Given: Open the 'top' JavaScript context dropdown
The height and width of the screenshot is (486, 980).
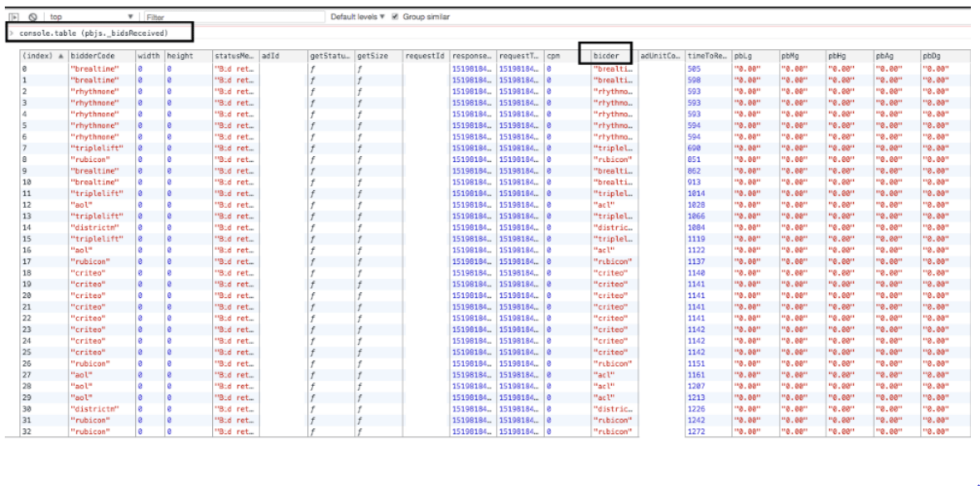Looking at the screenshot, I should (90, 17).
